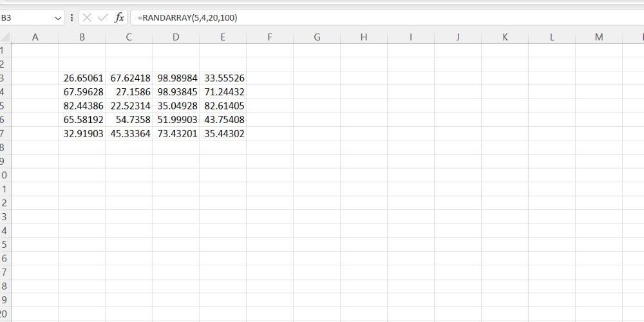Screen dimensions: 644x322
Task: Select column K header
Action: pos(505,37)
